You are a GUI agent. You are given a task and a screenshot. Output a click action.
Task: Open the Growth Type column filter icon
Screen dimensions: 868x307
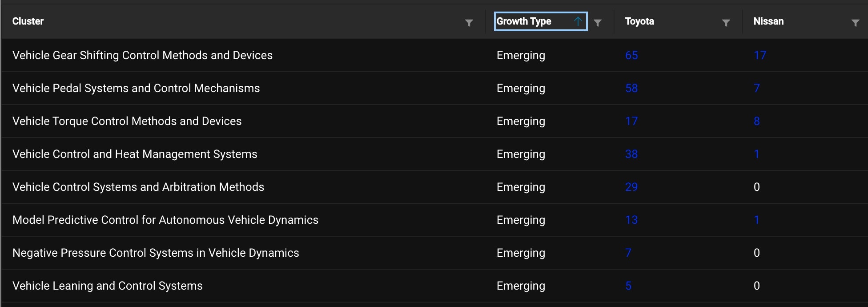[598, 23]
